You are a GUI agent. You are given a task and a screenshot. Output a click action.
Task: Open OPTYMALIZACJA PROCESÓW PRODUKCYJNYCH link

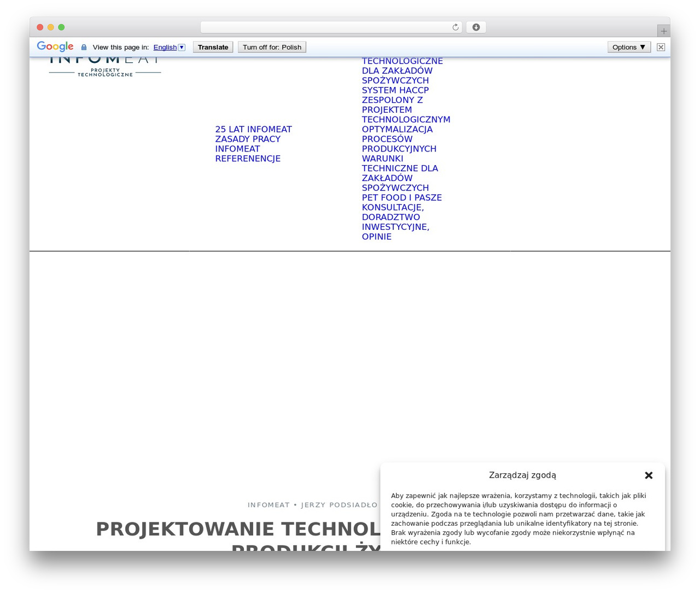coord(399,139)
